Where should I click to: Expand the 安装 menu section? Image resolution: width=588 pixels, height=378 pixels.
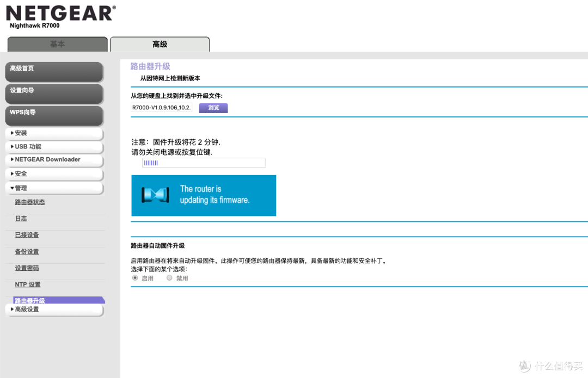(x=54, y=133)
